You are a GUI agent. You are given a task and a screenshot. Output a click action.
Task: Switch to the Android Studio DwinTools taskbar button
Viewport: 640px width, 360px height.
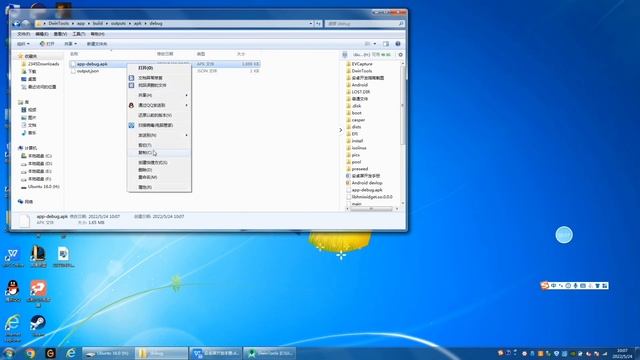pyautogui.click(x=269, y=353)
